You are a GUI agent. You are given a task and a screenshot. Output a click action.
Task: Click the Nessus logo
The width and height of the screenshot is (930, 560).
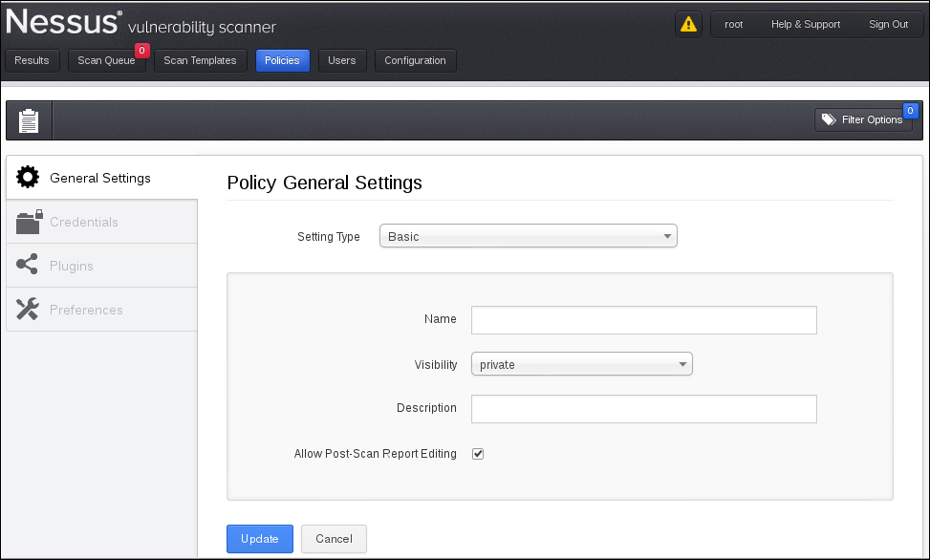coord(64,22)
